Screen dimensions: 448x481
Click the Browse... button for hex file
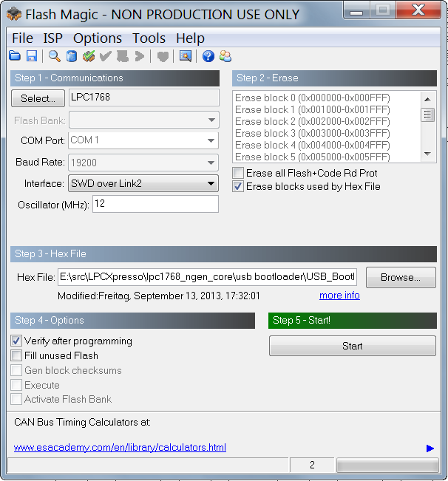point(401,277)
